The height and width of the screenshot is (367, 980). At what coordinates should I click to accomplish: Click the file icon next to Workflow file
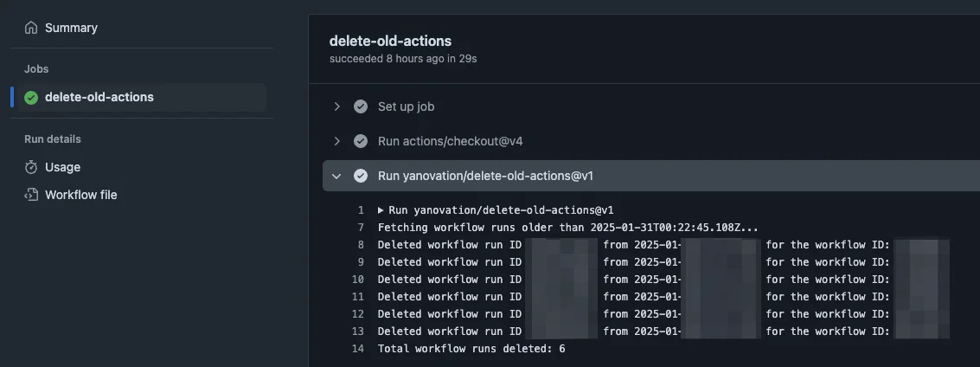[31, 195]
